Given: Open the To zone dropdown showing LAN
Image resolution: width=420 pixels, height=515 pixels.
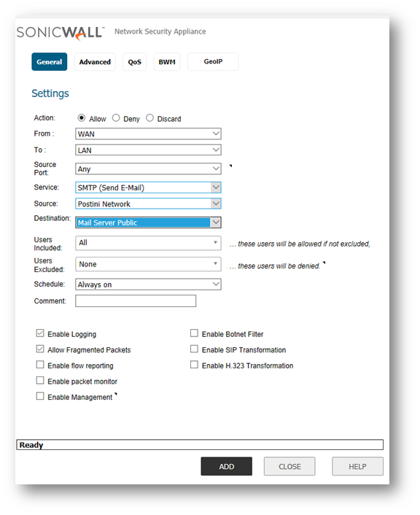Looking at the screenshot, I should [148, 150].
